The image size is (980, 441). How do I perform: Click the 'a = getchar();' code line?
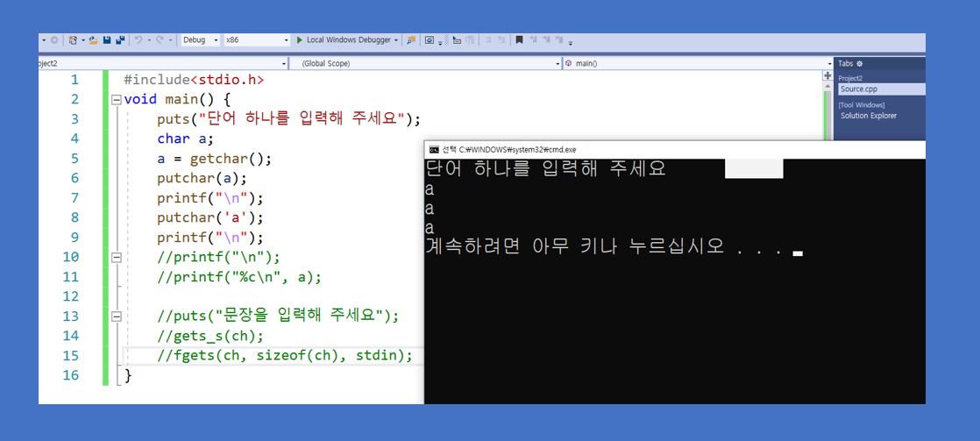click(215, 159)
